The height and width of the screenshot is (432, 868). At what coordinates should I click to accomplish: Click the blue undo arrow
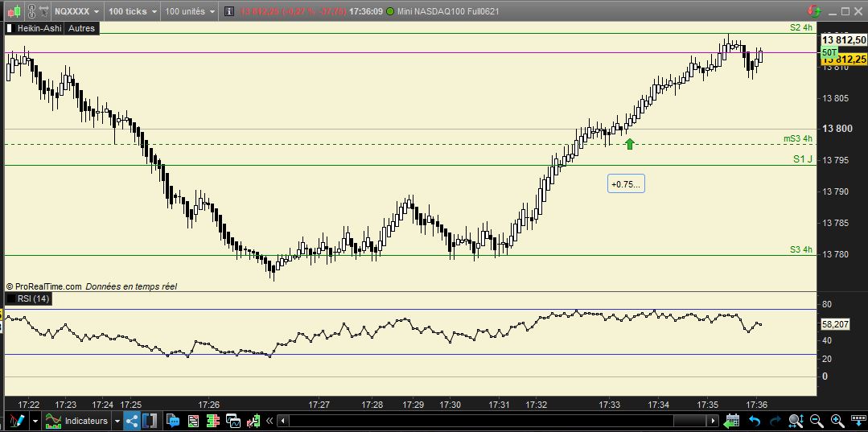755,421
